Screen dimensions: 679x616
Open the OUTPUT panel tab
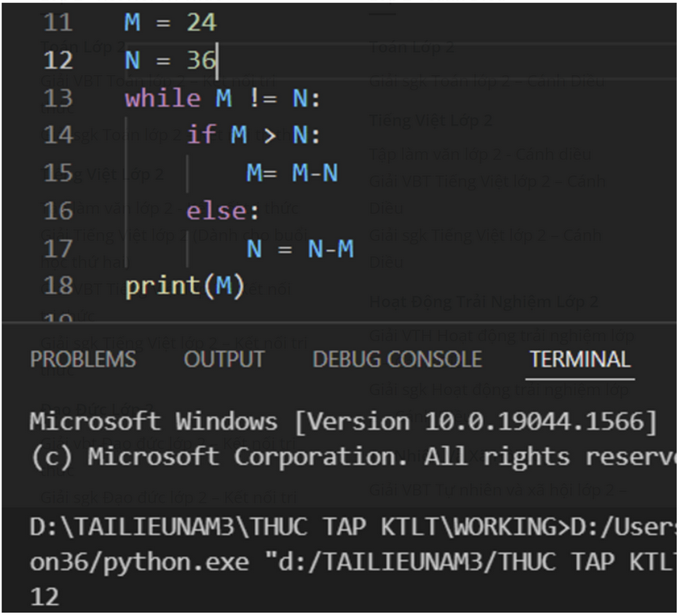tap(223, 359)
